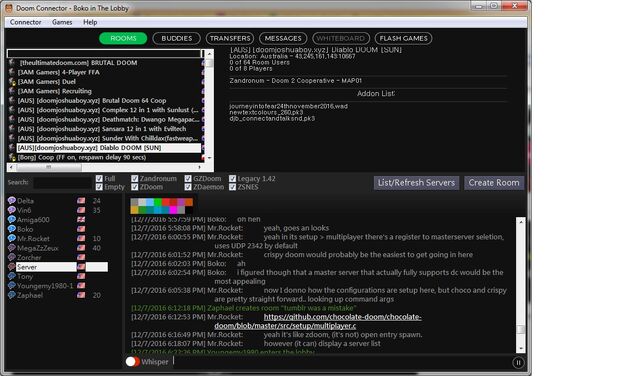Switch to the FLASH GAMES tab
640x376 pixels.
[x=403, y=38]
